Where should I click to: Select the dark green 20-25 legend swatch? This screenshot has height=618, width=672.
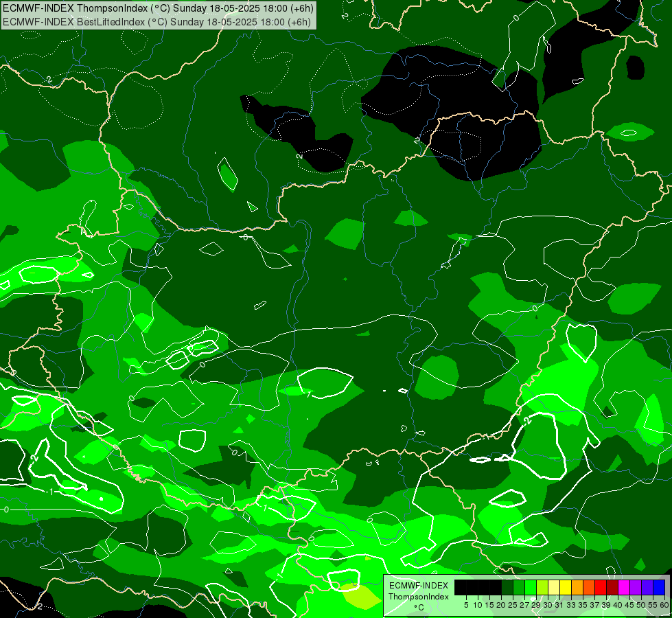507,587
